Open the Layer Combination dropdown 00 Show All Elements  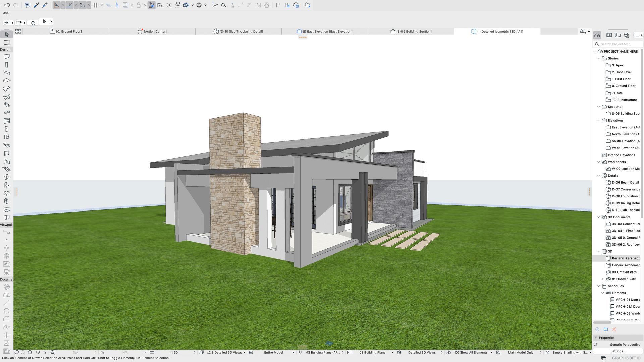click(471, 352)
